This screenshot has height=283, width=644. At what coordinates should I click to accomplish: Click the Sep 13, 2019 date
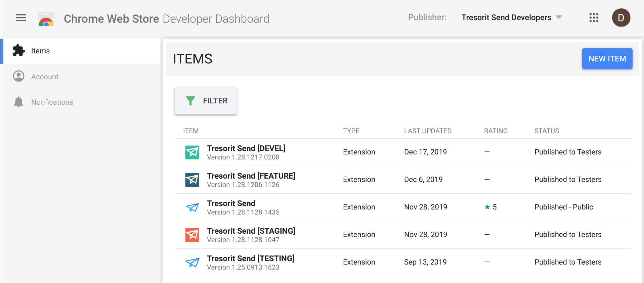(x=425, y=262)
